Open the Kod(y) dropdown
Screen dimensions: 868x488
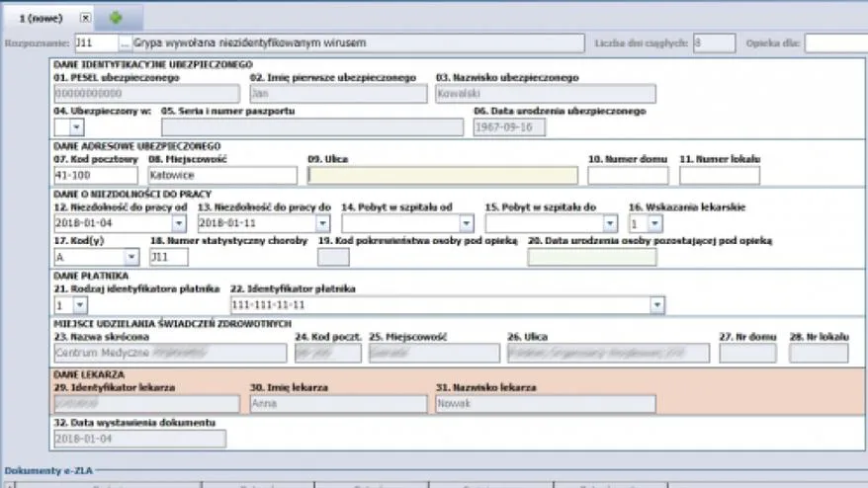pyautogui.click(x=131, y=257)
